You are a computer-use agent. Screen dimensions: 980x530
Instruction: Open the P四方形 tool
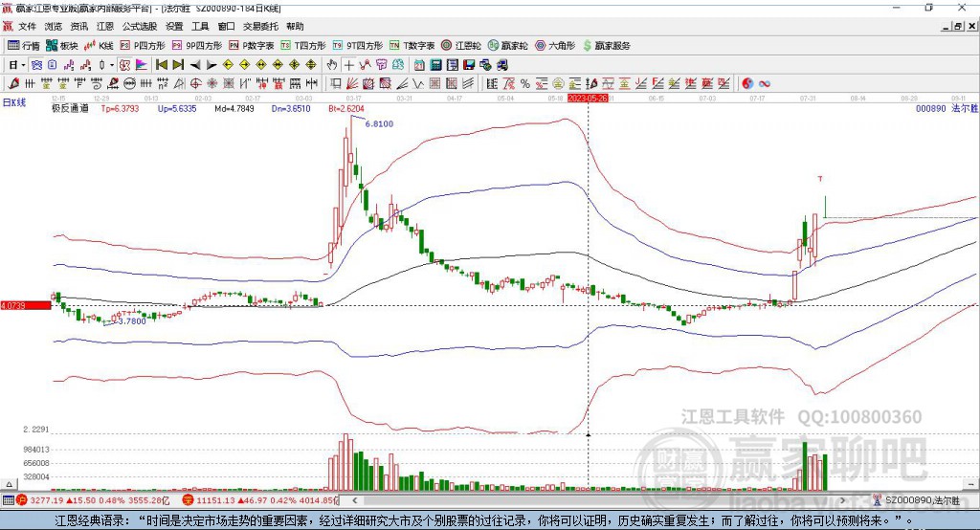click(143, 46)
